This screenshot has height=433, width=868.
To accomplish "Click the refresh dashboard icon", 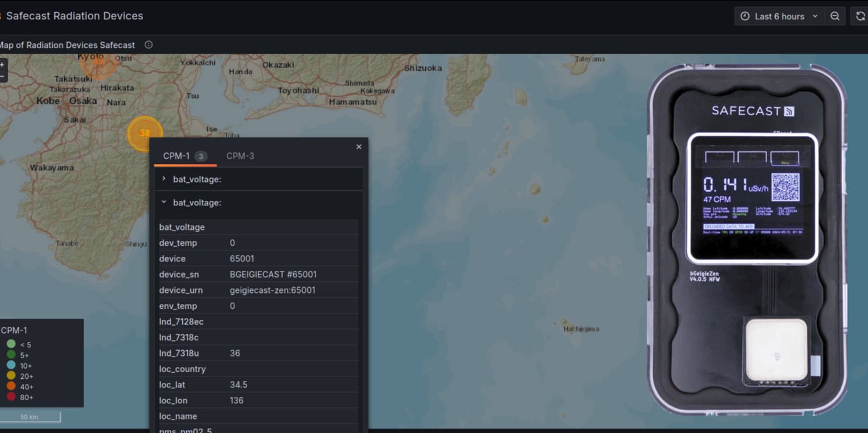I will click(x=860, y=16).
